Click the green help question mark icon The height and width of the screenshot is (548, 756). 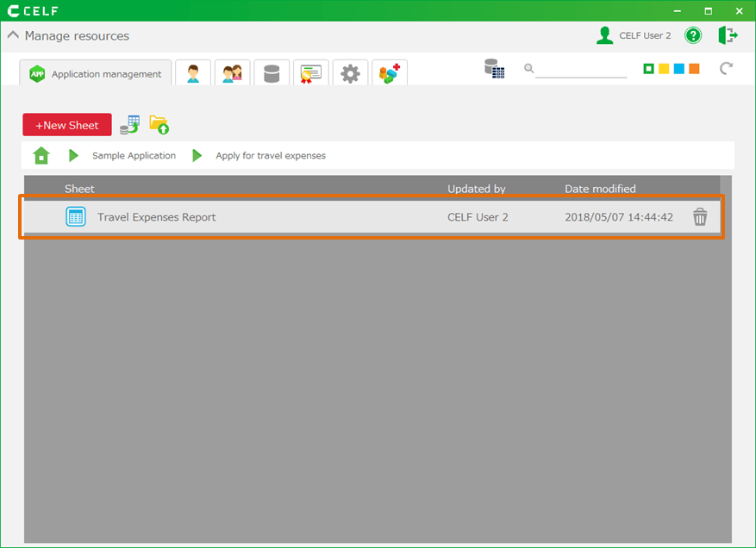click(x=693, y=35)
